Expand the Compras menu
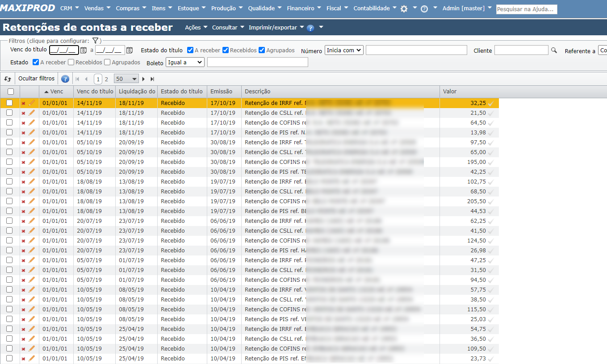The height and width of the screenshot is (364, 607). pos(131,8)
